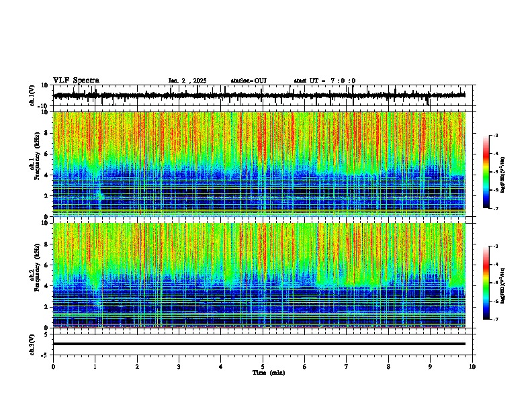The width and height of the screenshot is (532, 411).
Task: Click the time axis tick label "7"
Action: [347, 367]
